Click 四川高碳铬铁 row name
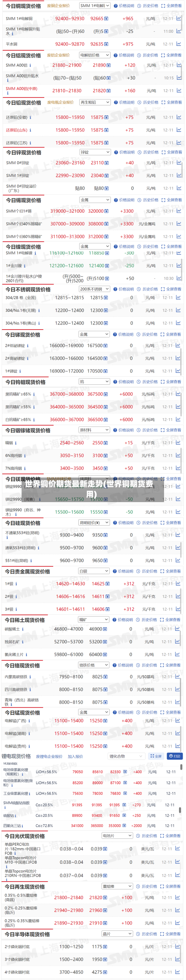This screenshot has width=186, height=980. [x=16, y=689]
